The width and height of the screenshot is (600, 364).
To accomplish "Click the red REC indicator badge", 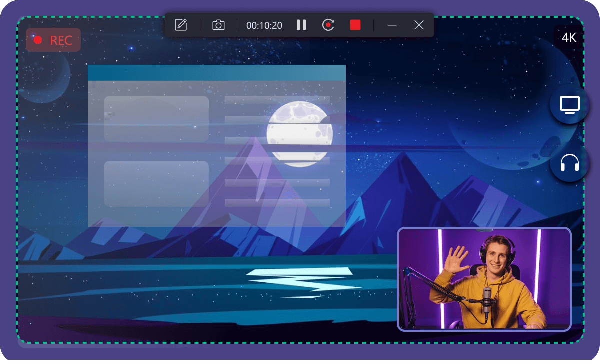I will pos(53,40).
